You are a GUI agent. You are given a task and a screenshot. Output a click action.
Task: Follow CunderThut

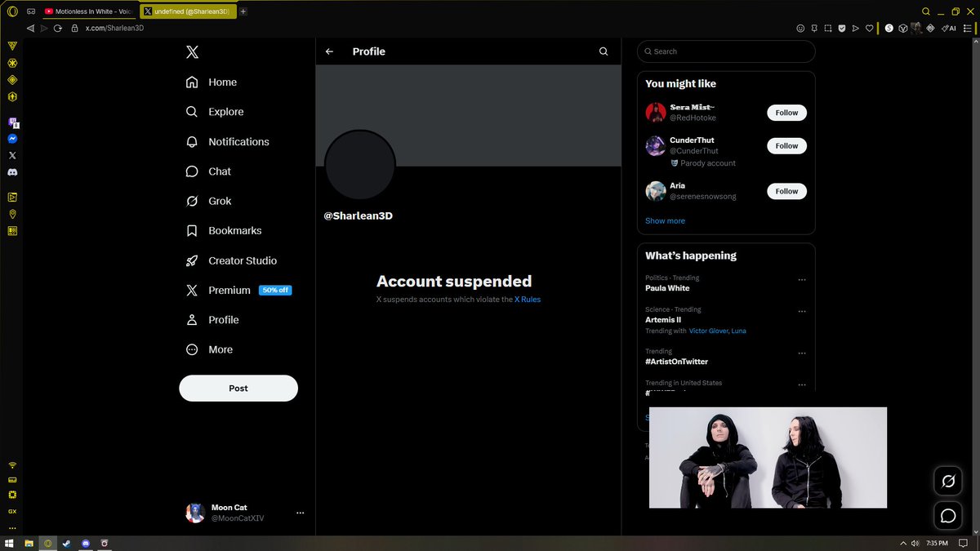click(787, 146)
